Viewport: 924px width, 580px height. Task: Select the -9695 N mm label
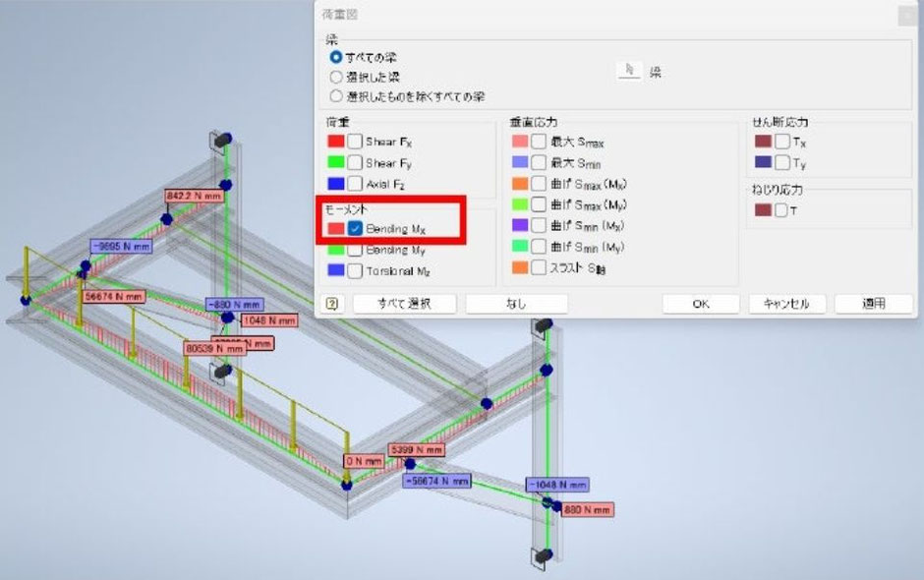tap(121, 247)
